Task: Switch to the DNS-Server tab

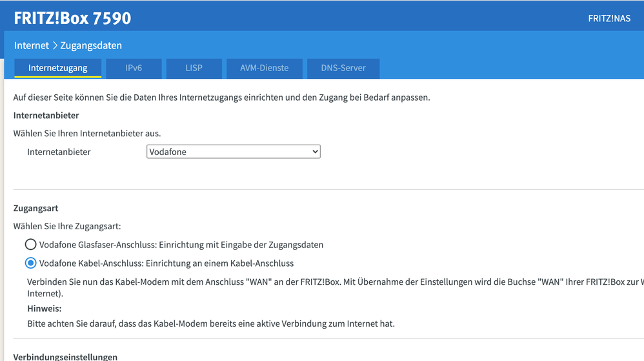Action: (343, 68)
